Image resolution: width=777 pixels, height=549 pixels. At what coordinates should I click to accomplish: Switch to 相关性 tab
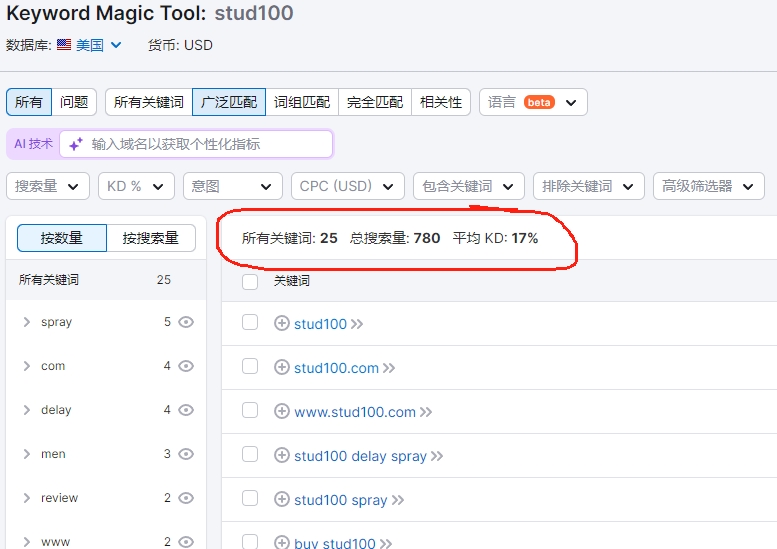[441, 102]
